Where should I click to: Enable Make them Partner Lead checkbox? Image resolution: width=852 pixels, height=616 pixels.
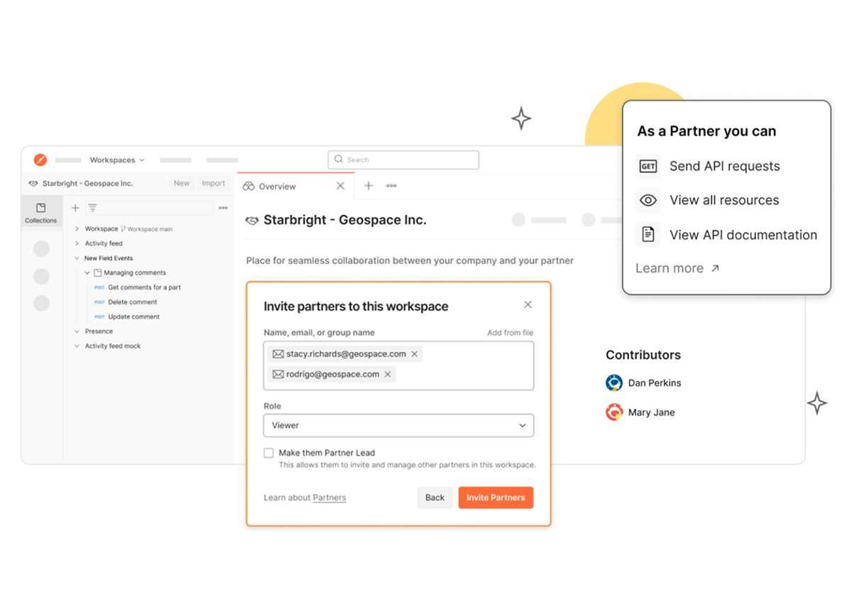(x=268, y=453)
